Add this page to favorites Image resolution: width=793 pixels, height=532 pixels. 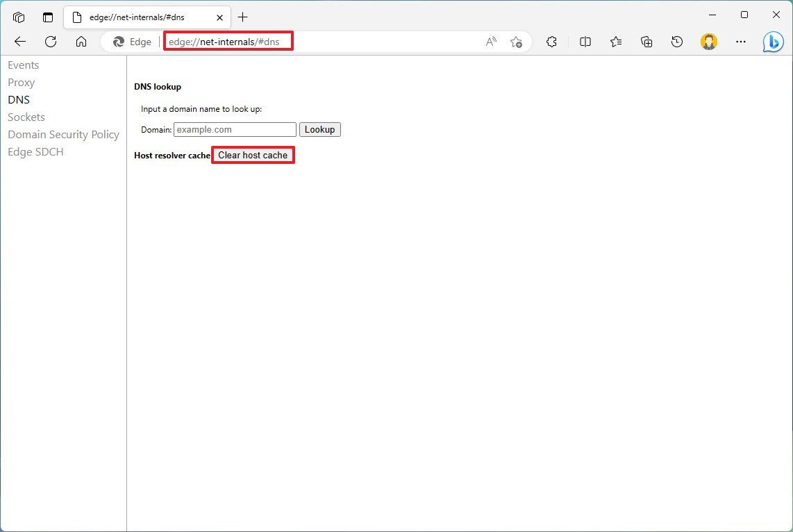tap(516, 42)
